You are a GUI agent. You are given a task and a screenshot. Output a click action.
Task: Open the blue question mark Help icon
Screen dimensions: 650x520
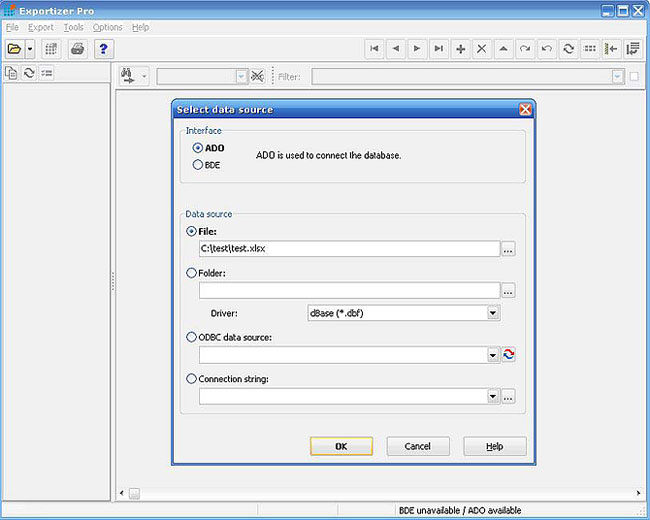coord(103,48)
